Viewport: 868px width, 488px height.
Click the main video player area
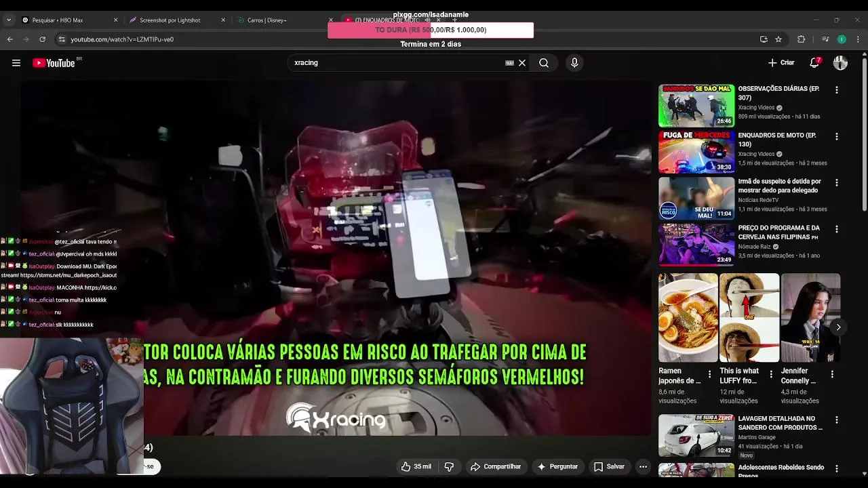tap(336, 258)
